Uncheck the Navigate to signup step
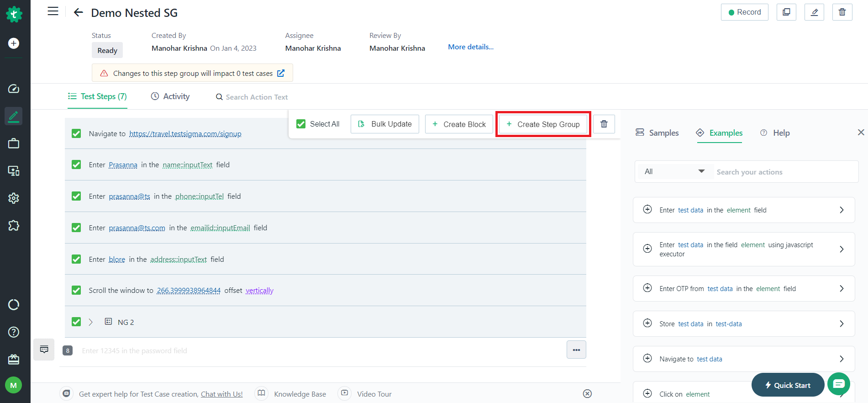 coord(76,133)
